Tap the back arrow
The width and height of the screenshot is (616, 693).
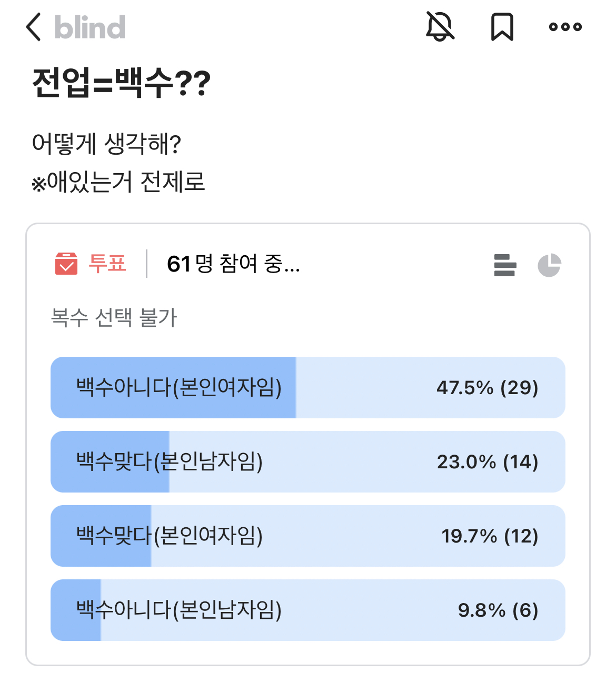(34, 27)
